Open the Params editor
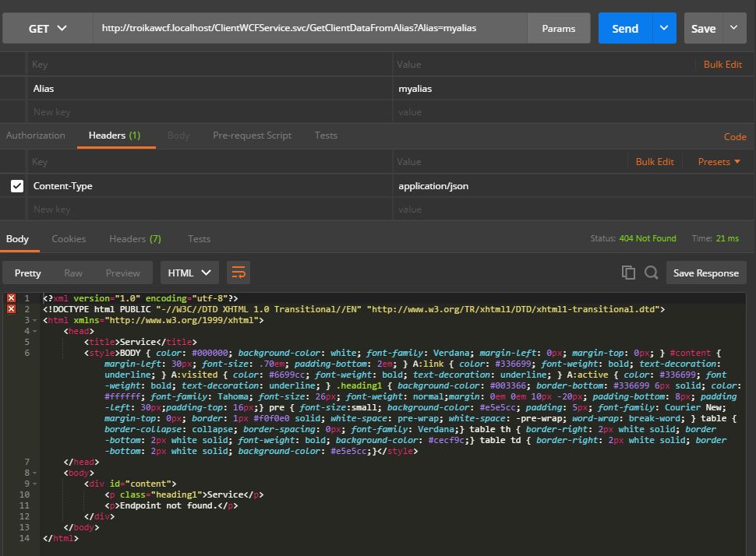The width and height of the screenshot is (756, 556). (x=558, y=29)
